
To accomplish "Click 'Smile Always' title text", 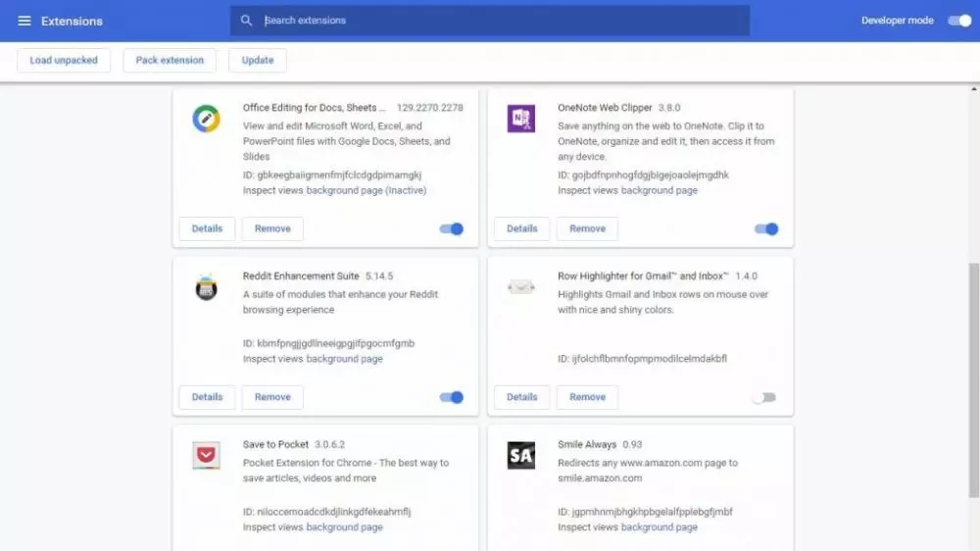I will tap(587, 444).
